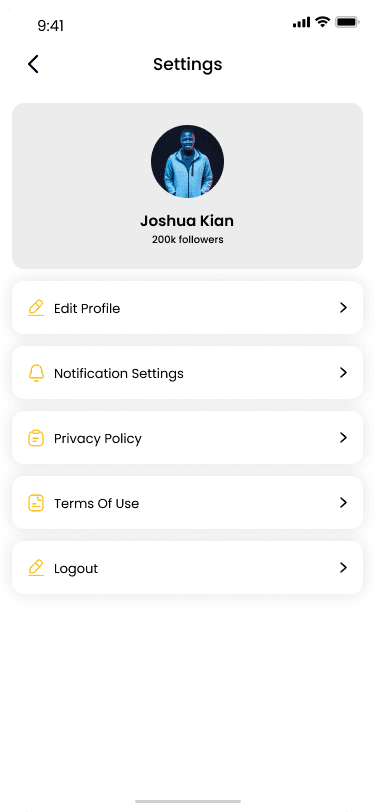Expand Notification Settings using its chevron
This screenshot has height=812, width=375.
click(x=343, y=372)
